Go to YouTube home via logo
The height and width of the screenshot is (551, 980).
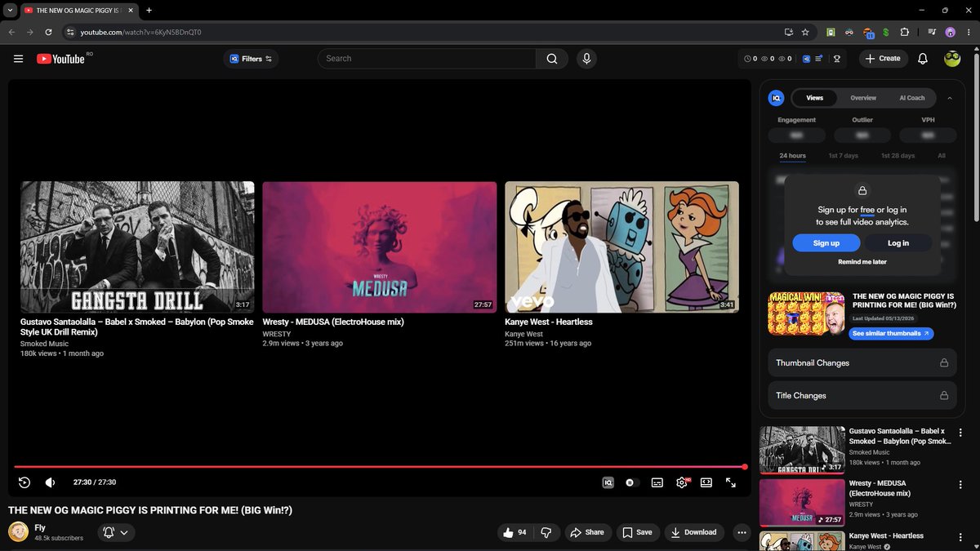tap(60, 59)
